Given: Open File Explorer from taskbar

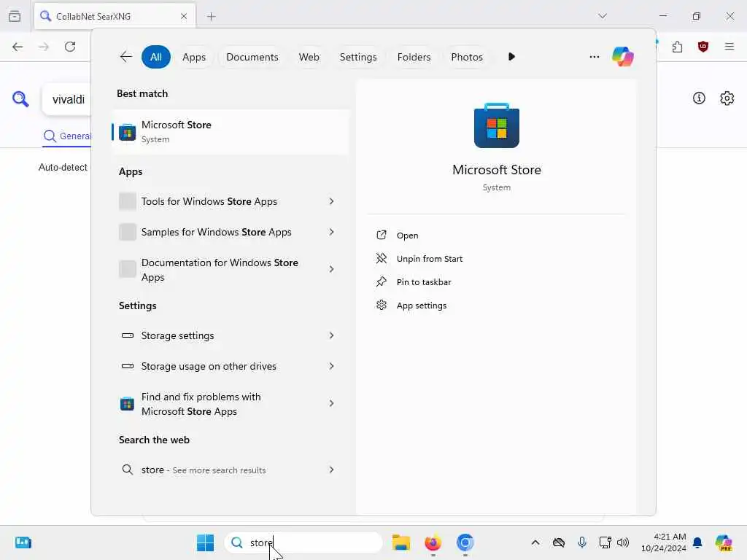Looking at the screenshot, I should (400, 542).
